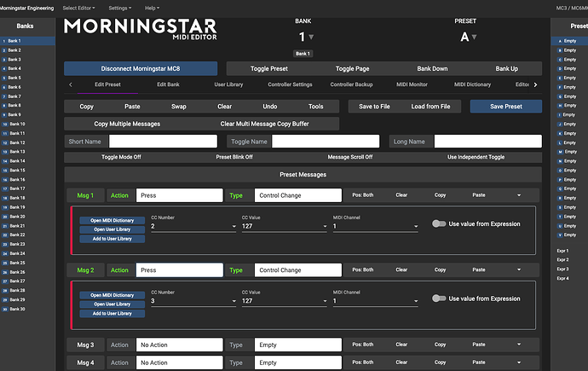This screenshot has width=588, height=371.
Task: Open MIDI Dictionary for Msg 1
Action: pos(112,221)
